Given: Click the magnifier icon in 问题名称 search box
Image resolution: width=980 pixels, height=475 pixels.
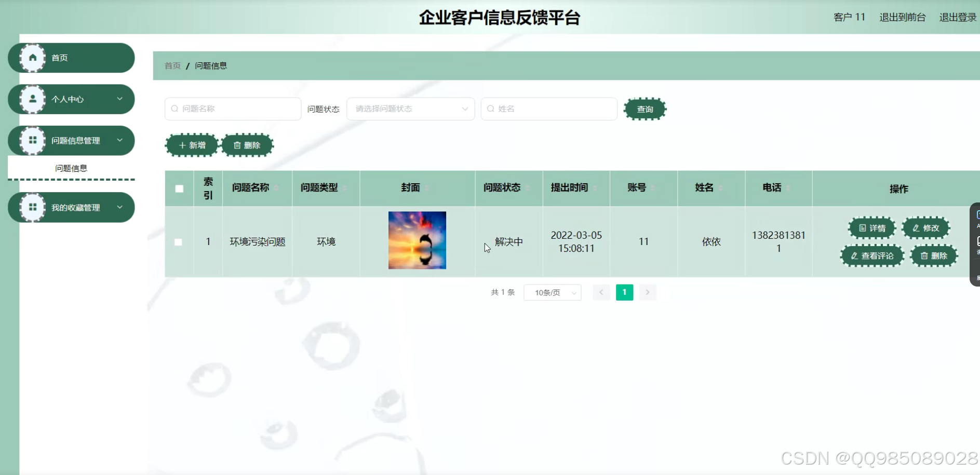Looking at the screenshot, I should pos(174,108).
